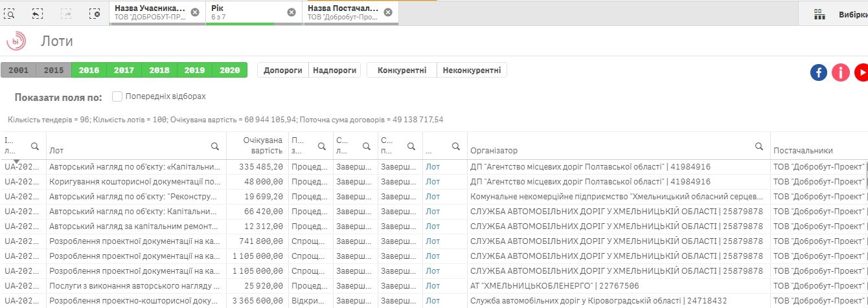The height and width of the screenshot is (308, 868).
Task: Open the YouTube link icon
Action: click(x=862, y=72)
